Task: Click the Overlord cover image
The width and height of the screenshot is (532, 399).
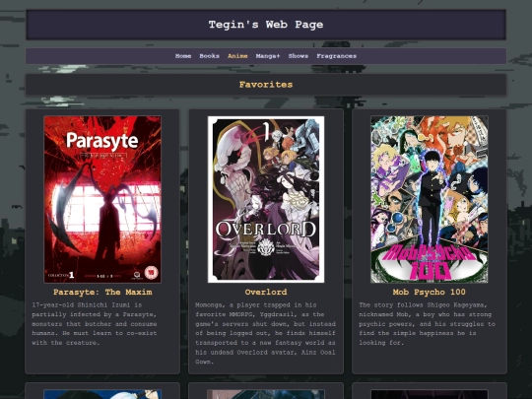Action: tap(266, 199)
